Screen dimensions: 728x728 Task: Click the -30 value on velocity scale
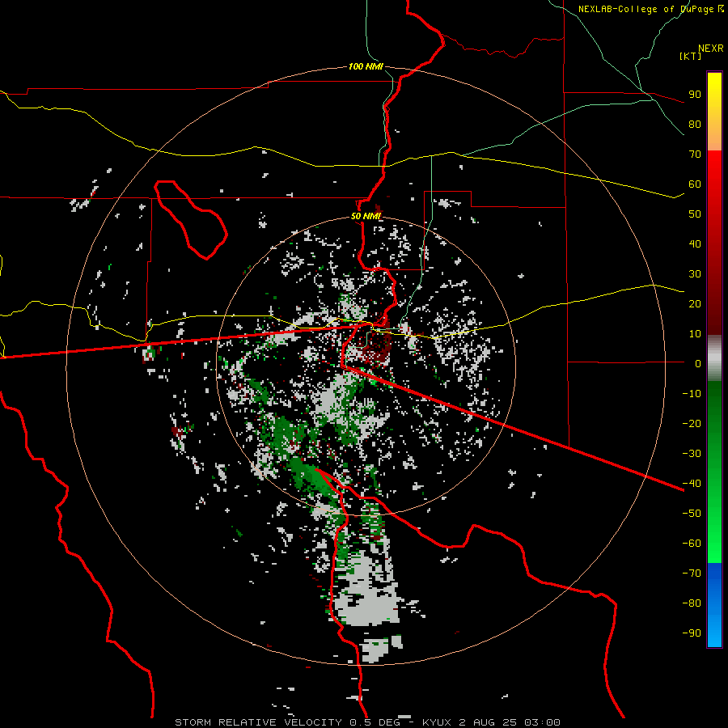pyautogui.click(x=692, y=454)
